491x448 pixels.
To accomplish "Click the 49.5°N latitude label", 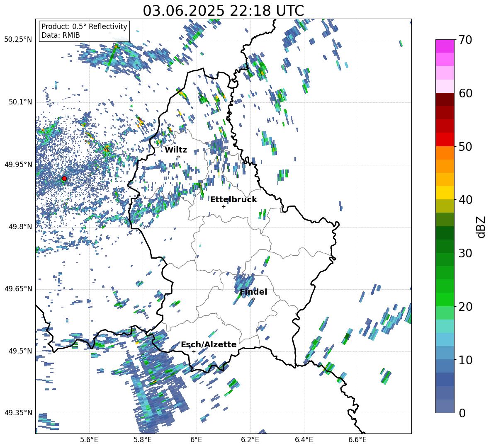I will click(20, 351).
